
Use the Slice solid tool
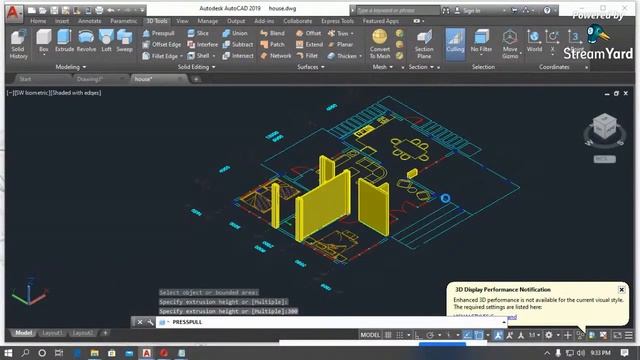coord(198,33)
